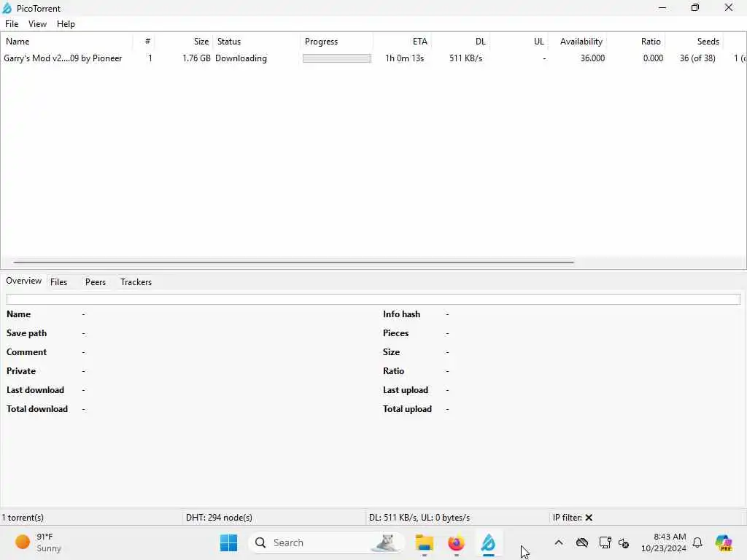Click the '1.76 GB' size cell
The image size is (747, 560).
click(196, 58)
